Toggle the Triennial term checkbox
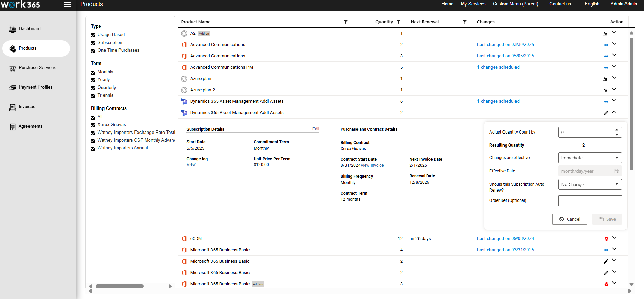Screen dimensions: 644x299 click(93, 96)
